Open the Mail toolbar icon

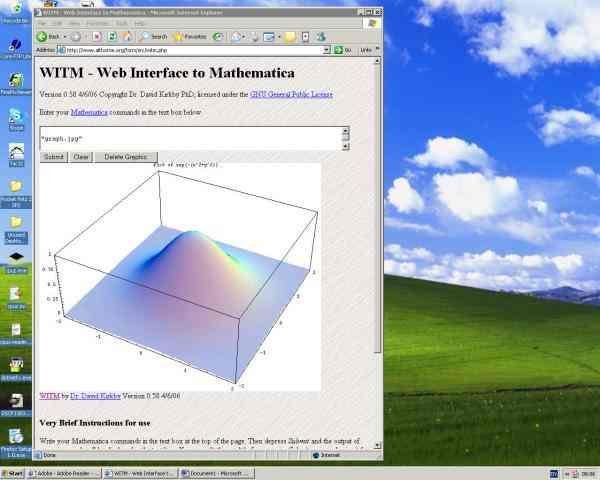tap(236, 37)
